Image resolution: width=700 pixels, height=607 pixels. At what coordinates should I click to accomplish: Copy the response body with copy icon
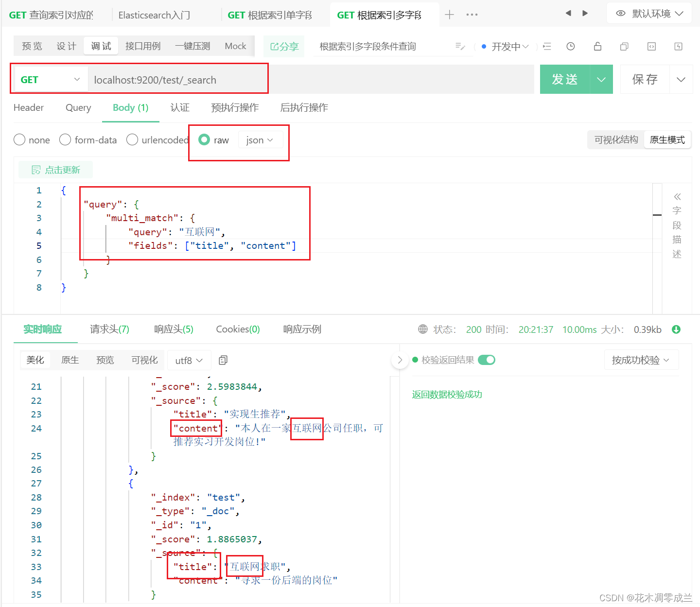223,360
